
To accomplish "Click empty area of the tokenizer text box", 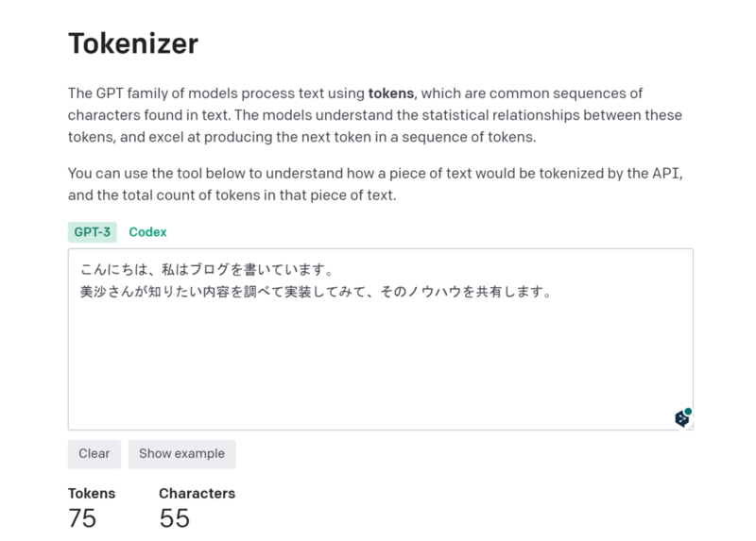I will [381, 362].
